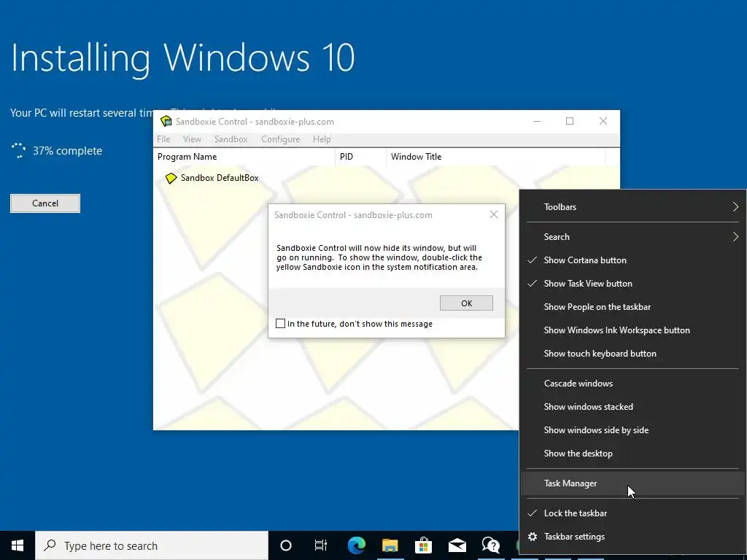
Task: Click Sandboxie Control title bar icon
Action: click(166, 122)
